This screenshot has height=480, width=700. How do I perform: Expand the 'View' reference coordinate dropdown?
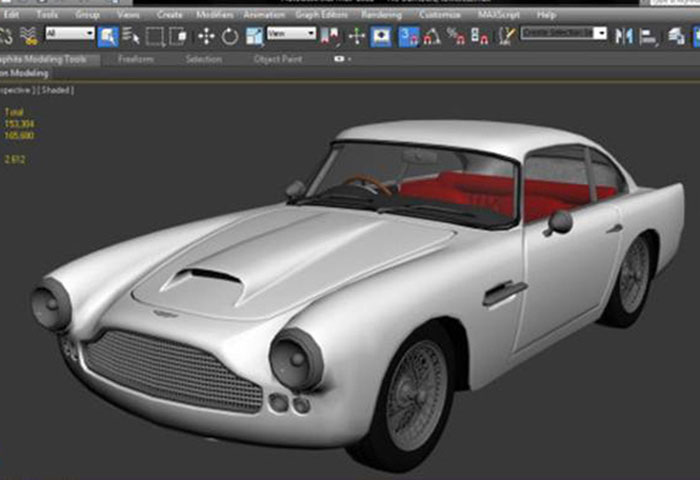point(293,33)
